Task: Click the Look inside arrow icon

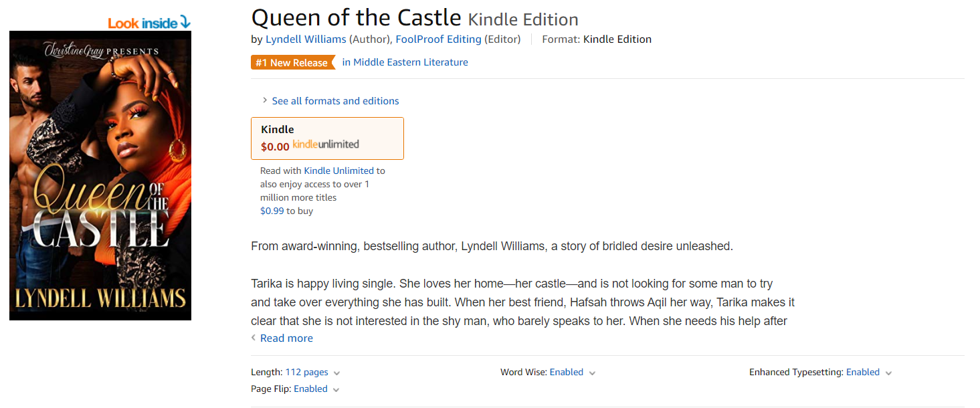Action: click(185, 23)
